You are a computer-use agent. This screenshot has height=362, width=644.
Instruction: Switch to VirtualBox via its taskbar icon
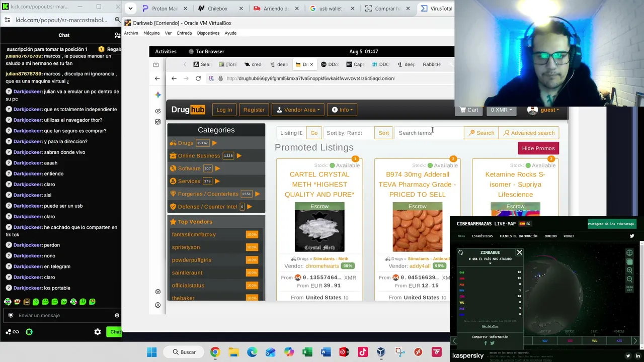pos(381,352)
